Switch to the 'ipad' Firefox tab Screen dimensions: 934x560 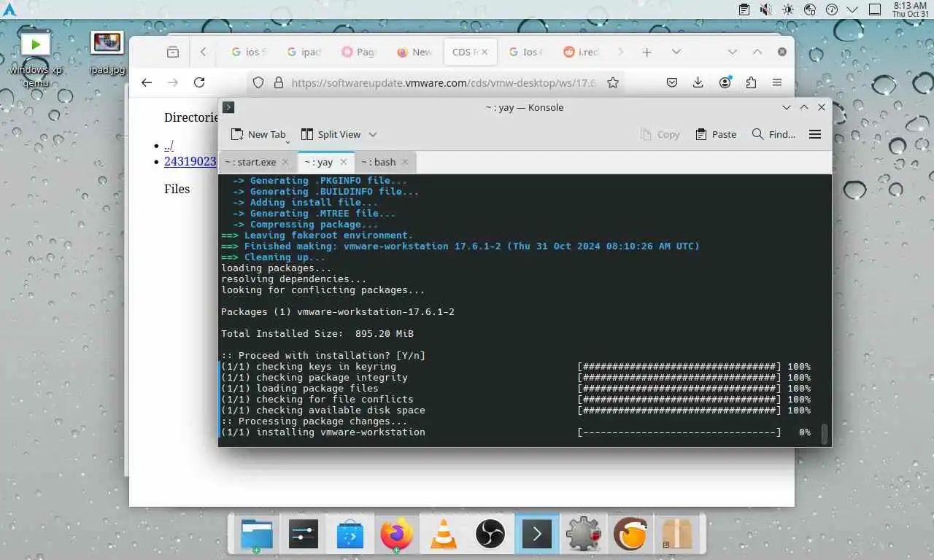point(304,52)
